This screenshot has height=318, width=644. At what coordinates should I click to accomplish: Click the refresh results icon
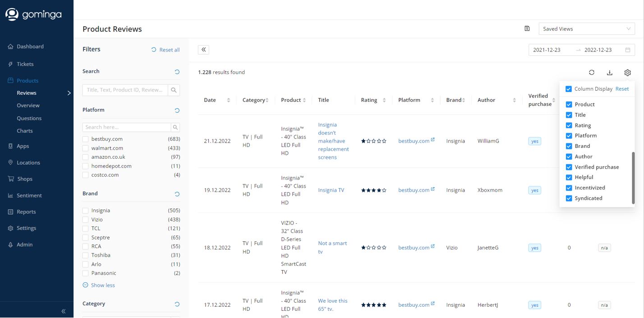pos(592,73)
